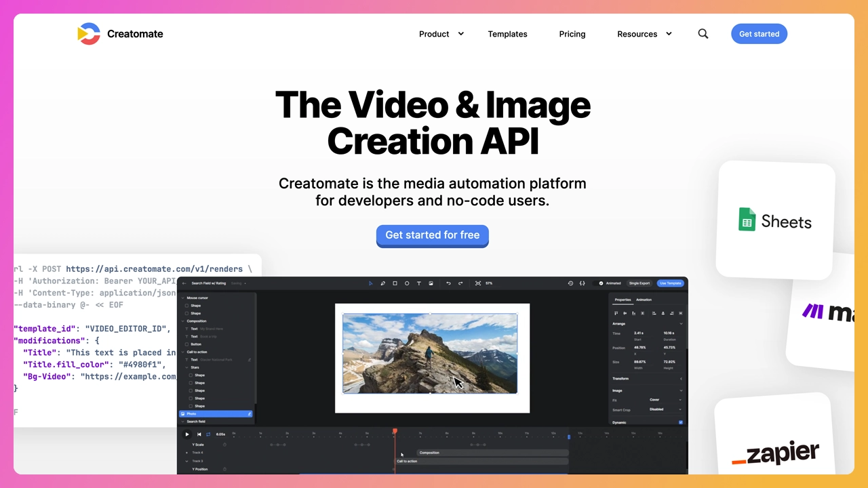Click the Creatomate logo icon
868x488 pixels.
[89, 34]
